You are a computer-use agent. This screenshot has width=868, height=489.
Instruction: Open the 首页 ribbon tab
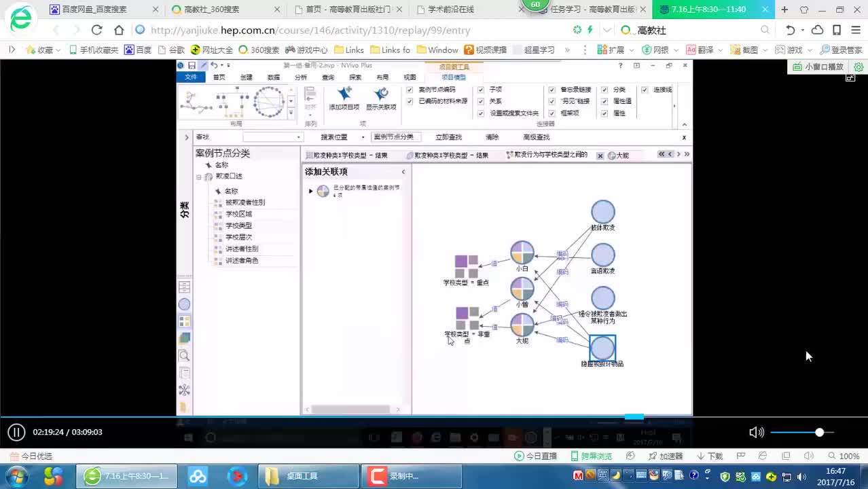pos(219,77)
